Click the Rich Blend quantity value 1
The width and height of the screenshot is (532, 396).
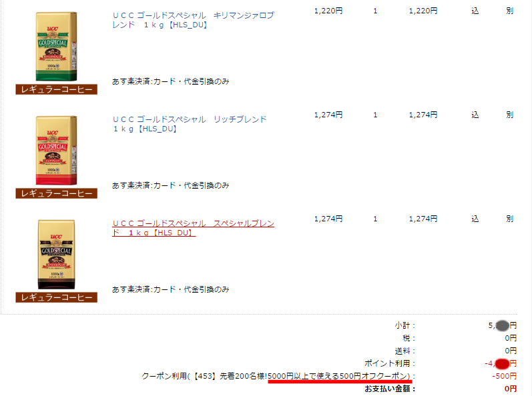375,115
